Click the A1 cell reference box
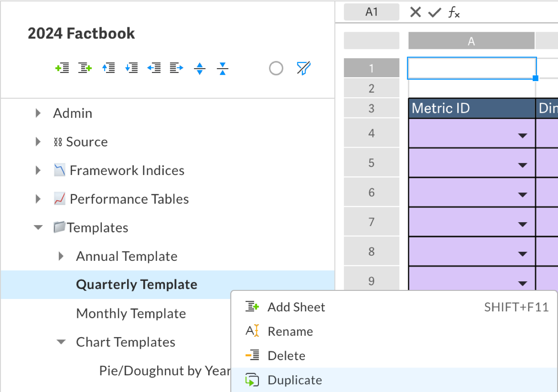 pyautogui.click(x=371, y=12)
